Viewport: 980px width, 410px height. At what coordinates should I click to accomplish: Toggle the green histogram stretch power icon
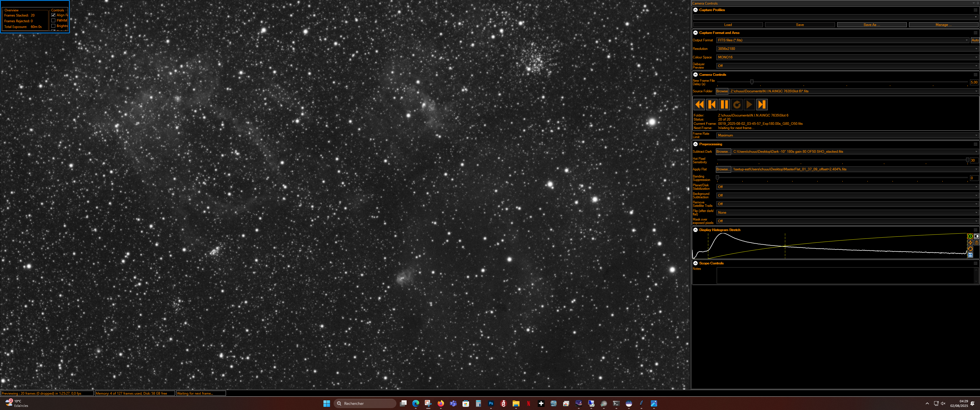tap(970, 236)
